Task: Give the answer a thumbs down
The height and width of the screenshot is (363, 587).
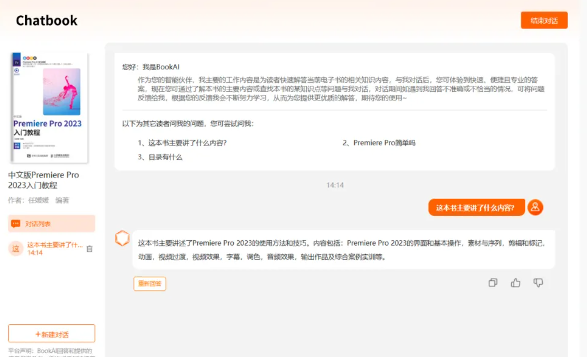Action: (x=538, y=283)
